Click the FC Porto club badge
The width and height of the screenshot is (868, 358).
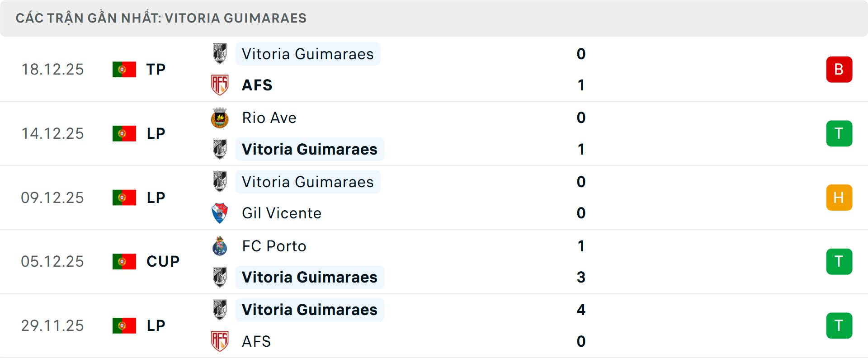coord(220,246)
